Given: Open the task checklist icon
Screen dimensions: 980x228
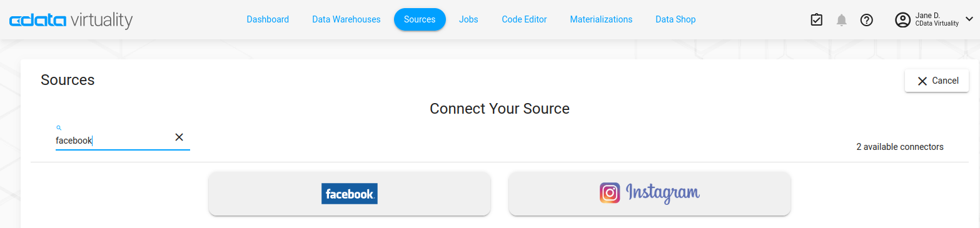Looking at the screenshot, I should coord(816,20).
